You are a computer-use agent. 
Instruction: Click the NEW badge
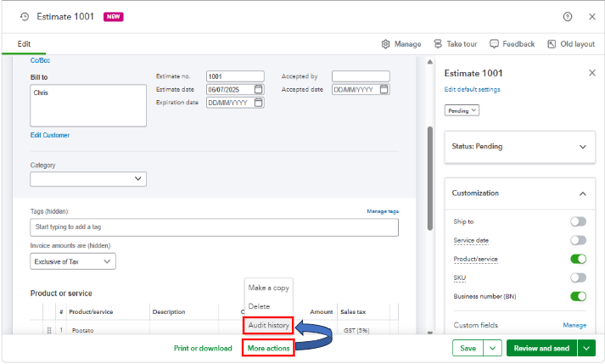(x=113, y=17)
